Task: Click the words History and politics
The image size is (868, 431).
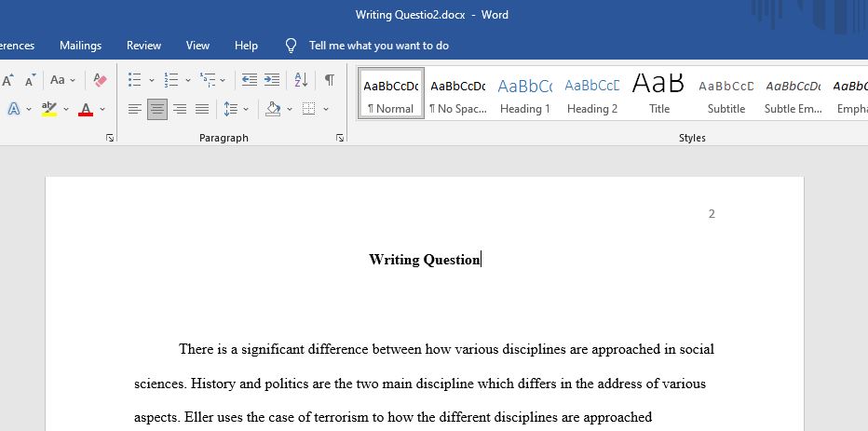Action: tap(251, 384)
